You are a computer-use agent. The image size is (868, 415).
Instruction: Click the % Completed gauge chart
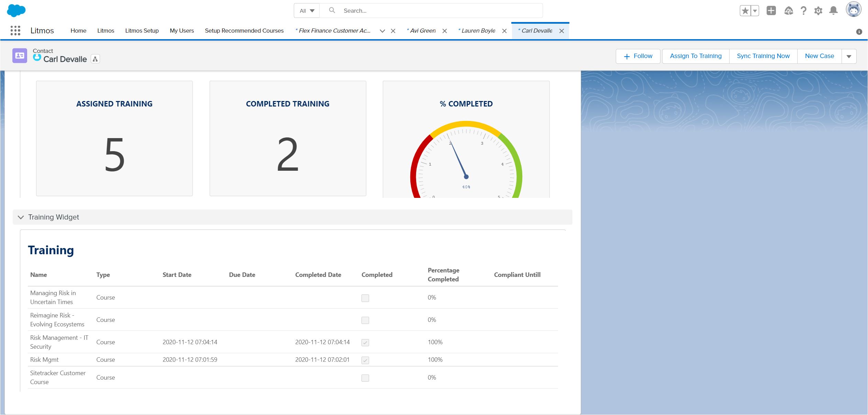(x=466, y=161)
